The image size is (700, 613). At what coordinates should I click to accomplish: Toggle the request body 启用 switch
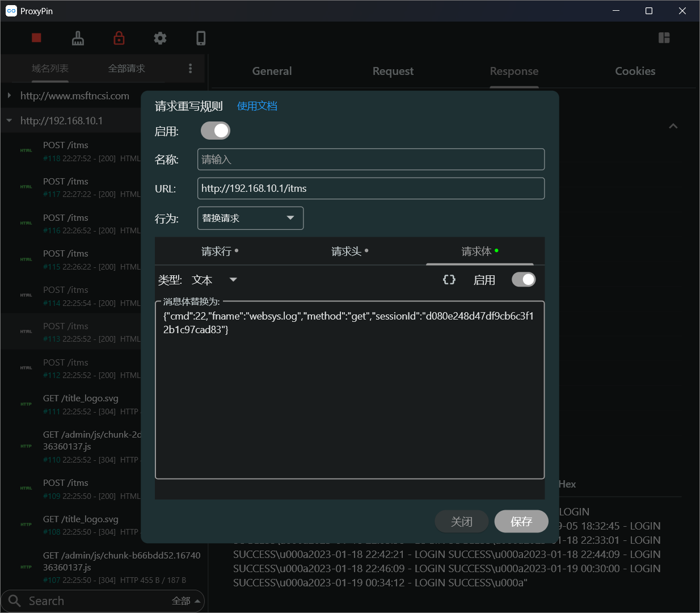click(x=523, y=280)
